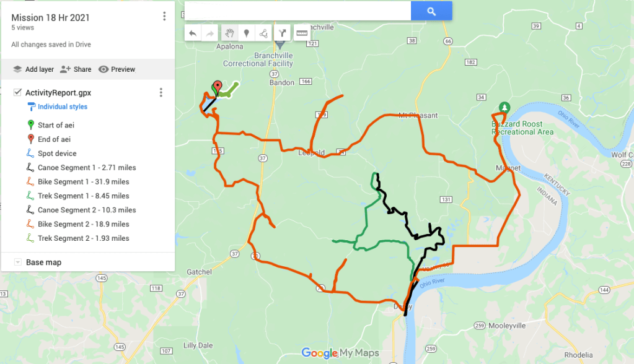Click in the map search field
634x364 pixels.
click(x=297, y=11)
